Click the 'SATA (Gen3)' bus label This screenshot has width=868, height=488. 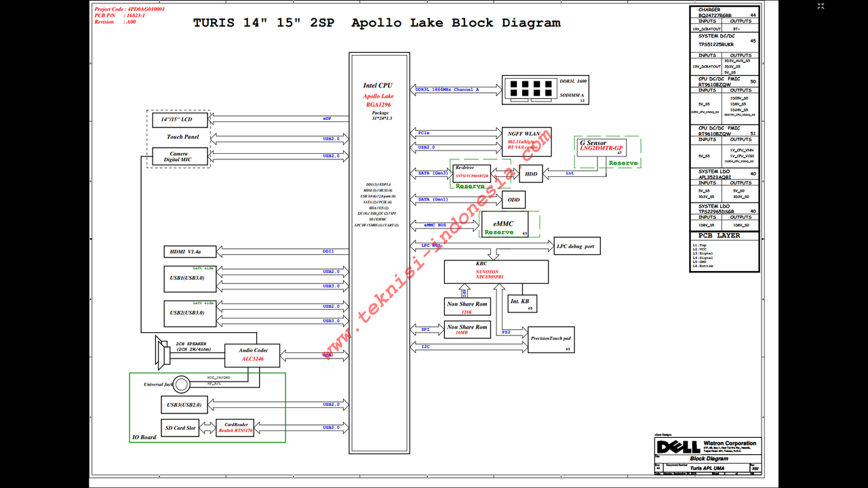pyautogui.click(x=433, y=174)
